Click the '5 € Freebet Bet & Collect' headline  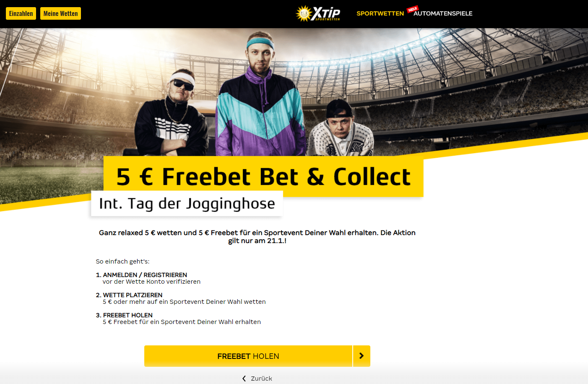click(263, 177)
